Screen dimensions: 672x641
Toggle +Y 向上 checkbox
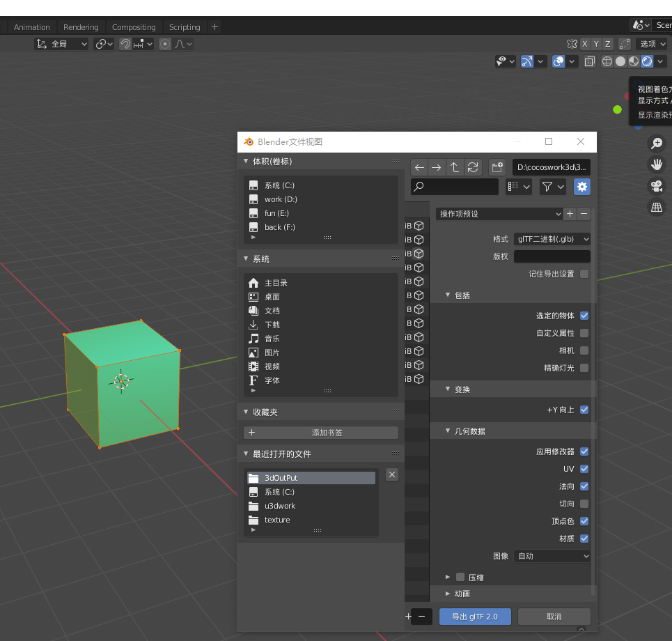(584, 410)
